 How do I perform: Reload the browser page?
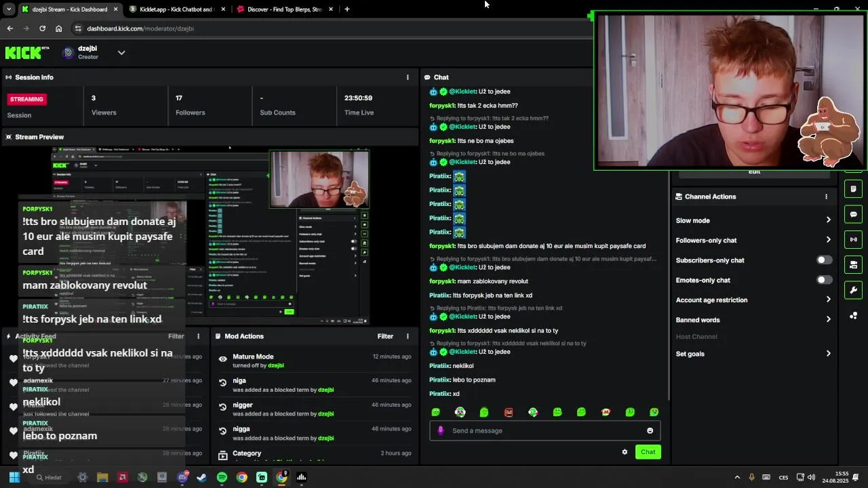42,28
